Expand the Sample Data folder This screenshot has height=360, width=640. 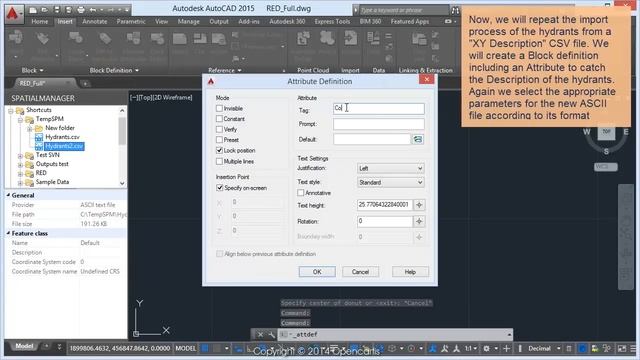(x=20, y=182)
